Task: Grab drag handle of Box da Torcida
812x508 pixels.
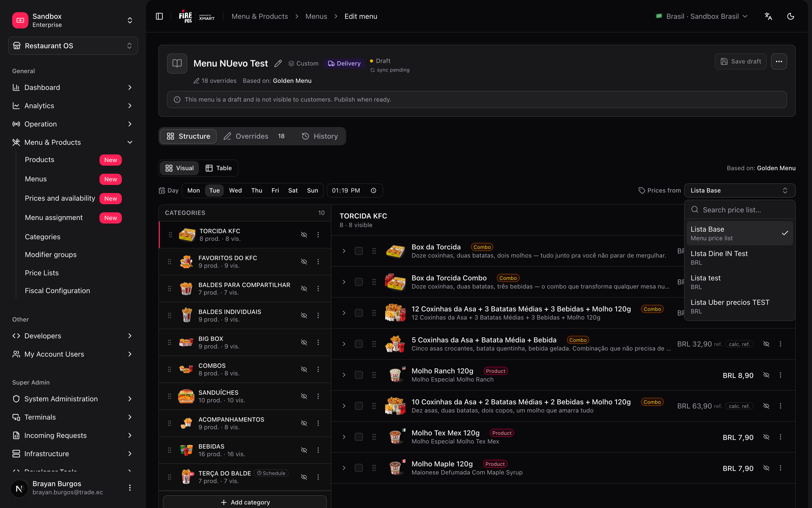Action: 374,251
